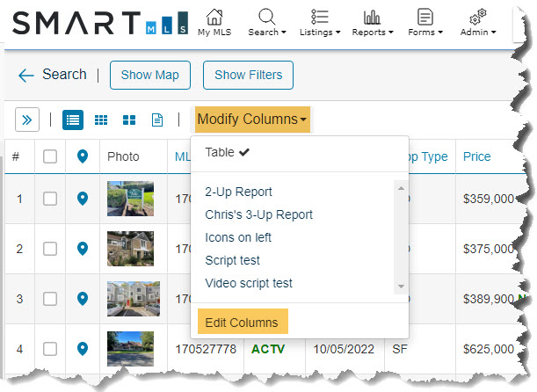Click the Photo column header
Viewport: 537px width, 392px height.
[123, 156]
